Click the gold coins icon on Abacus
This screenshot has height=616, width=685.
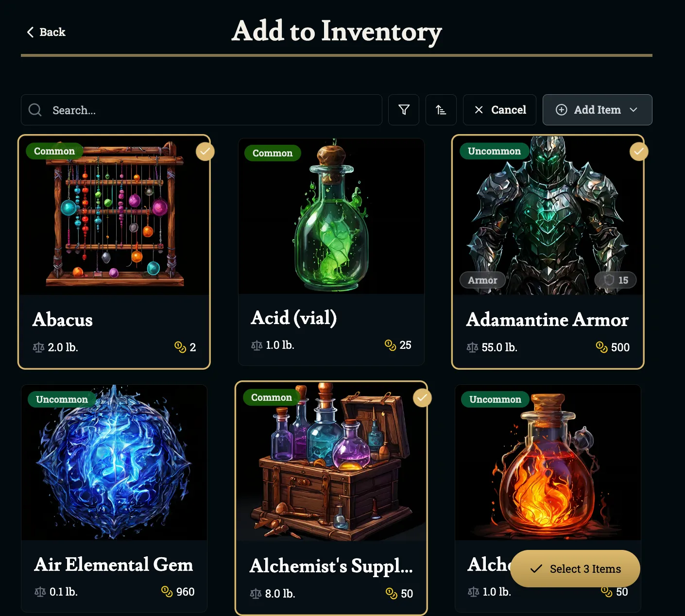tap(180, 347)
